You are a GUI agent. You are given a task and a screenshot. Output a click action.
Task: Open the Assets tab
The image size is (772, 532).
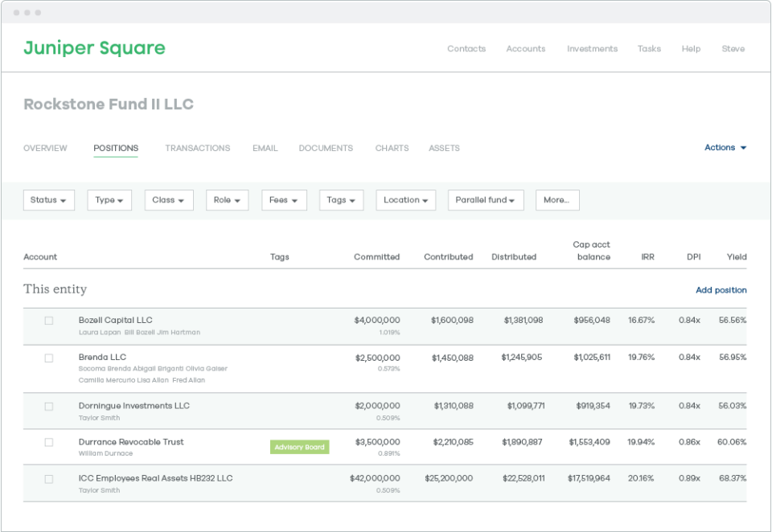click(444, 148)
